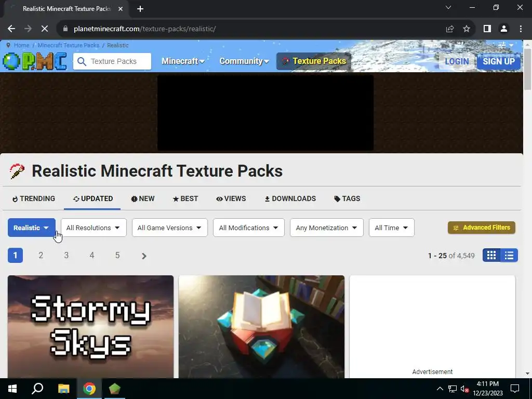Click the Texture Packs search field
Screen dimensions: 532x399
[x=112, y=61]
